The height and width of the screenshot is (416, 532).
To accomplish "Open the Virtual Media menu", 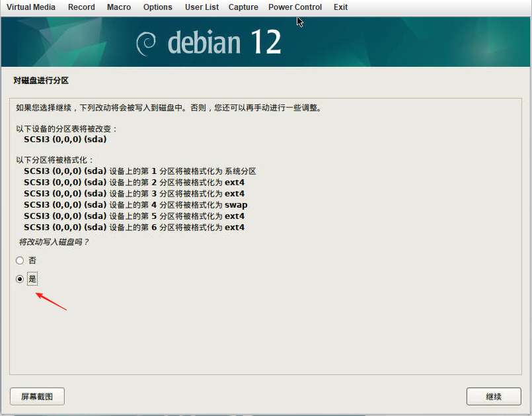I will click(31, 7).
